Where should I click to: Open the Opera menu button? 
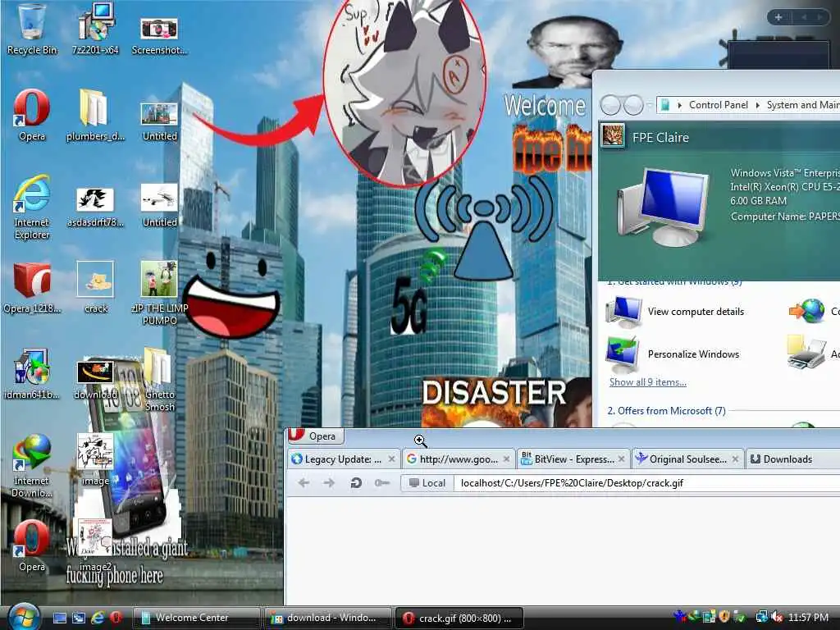(314, 436)
